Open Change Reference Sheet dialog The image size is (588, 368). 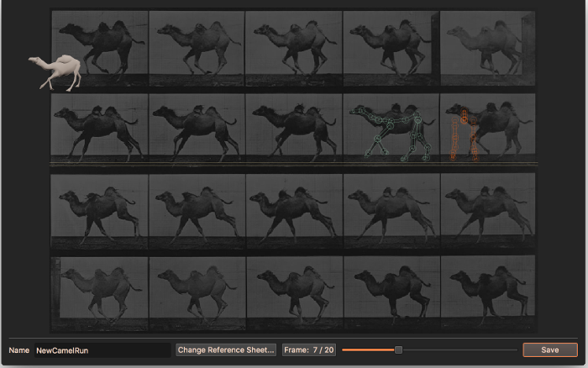coord(226,350)
